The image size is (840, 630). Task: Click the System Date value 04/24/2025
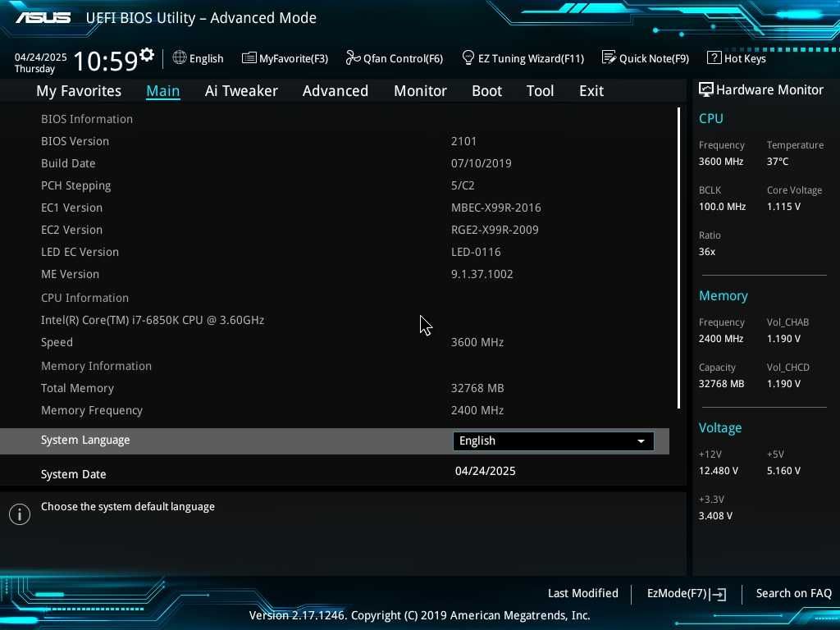[486, 471]
